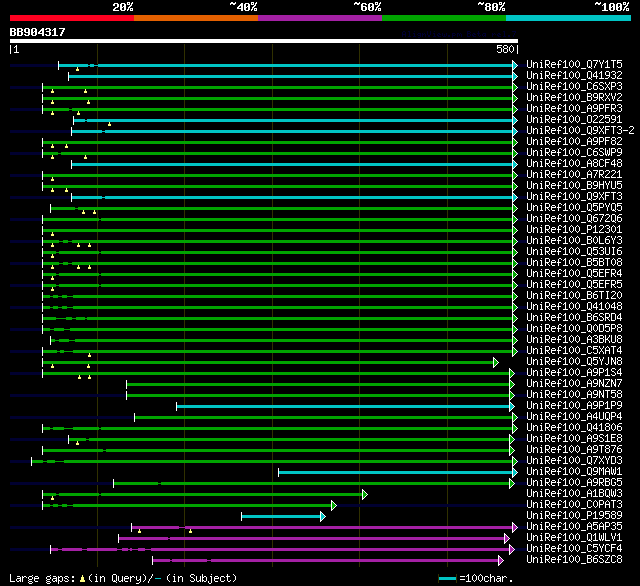Click the UniRef100_Q7Y1T5 label

click(574, 64)
